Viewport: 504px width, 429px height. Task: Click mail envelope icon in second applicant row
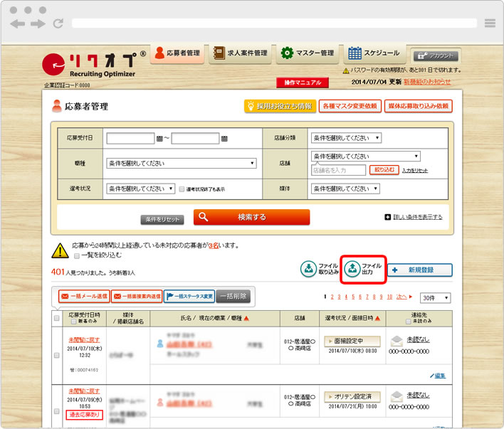click(x=397, y=396)
